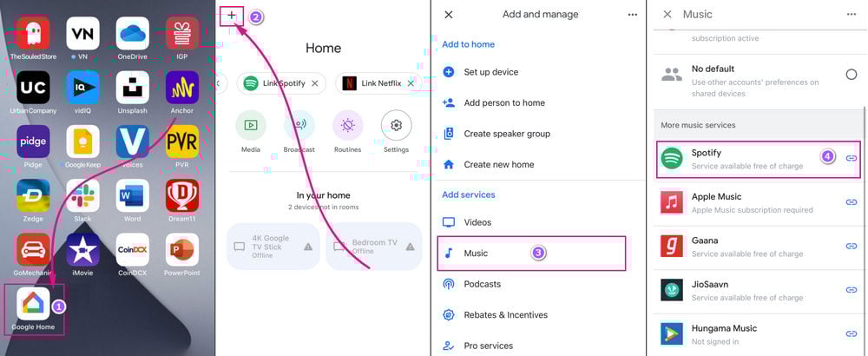Open the PVR cinemas app
868x356 pixels.
click(182, 142)
